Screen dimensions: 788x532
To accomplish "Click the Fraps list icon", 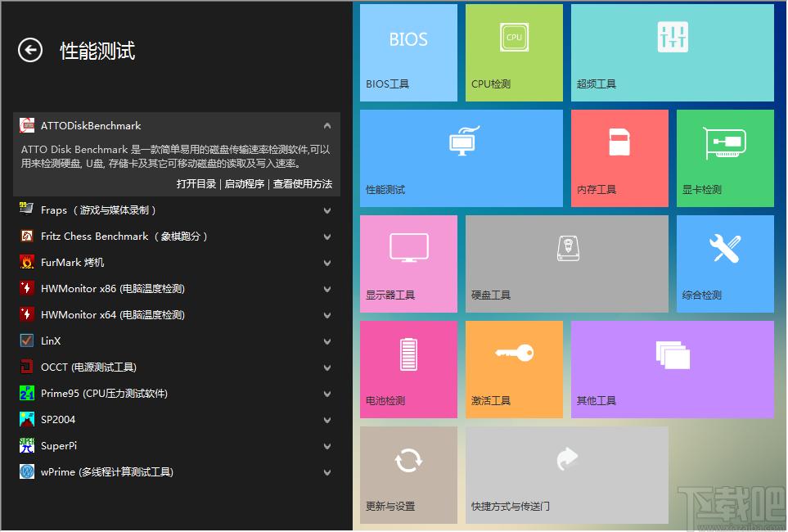I will point(27,210).
